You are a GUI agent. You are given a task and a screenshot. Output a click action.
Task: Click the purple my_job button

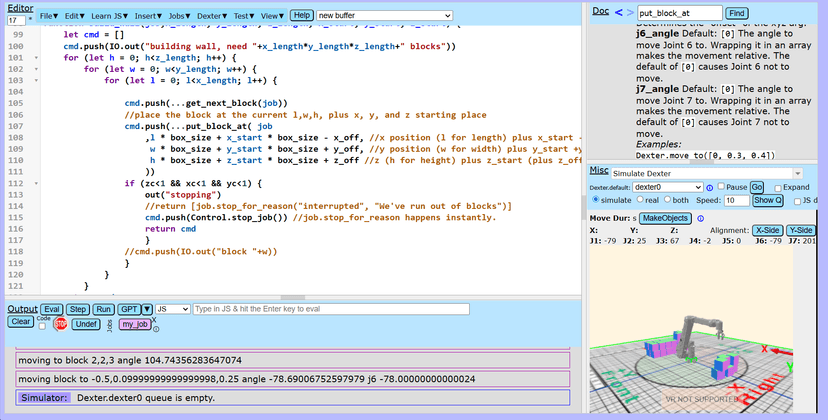tap(133, 324)
